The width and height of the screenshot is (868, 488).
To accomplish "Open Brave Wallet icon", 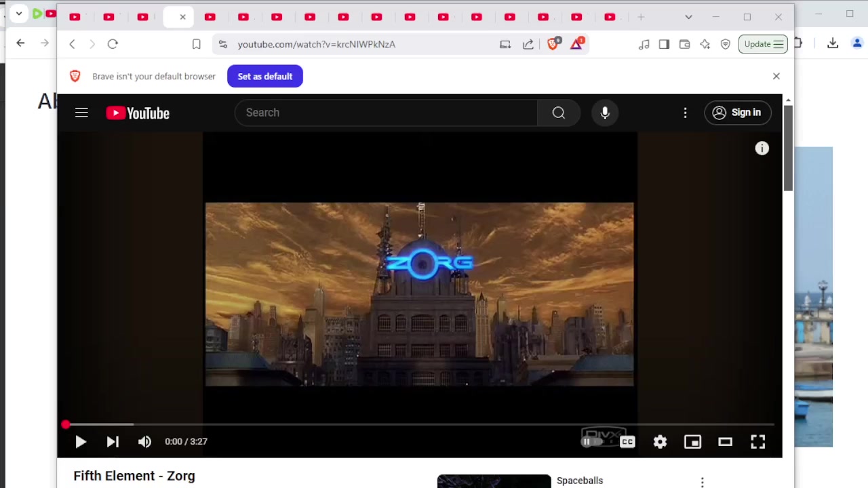I will 684,44.
